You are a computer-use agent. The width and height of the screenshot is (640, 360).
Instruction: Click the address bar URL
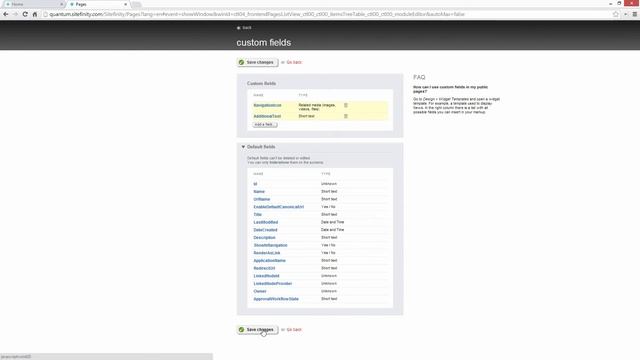257,14
